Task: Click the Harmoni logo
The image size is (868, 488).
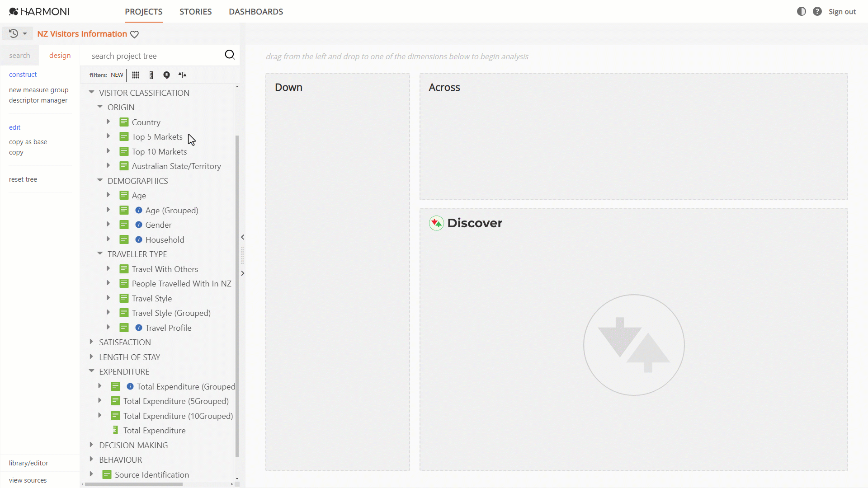Action: tap(39, 12)
